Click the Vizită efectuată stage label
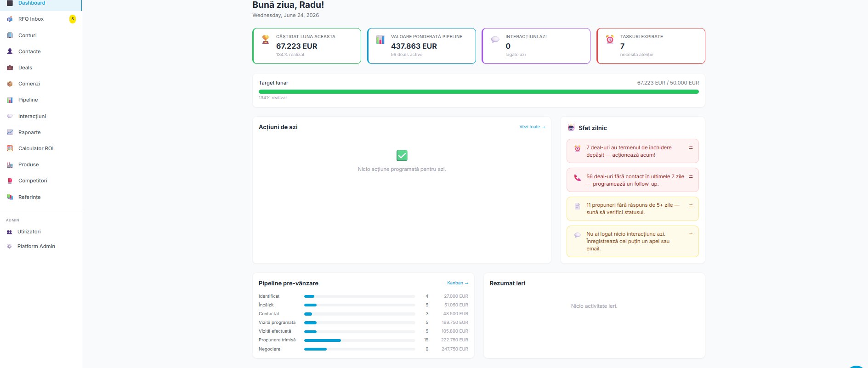Viewport: 868px width, 368px height. 275,331
